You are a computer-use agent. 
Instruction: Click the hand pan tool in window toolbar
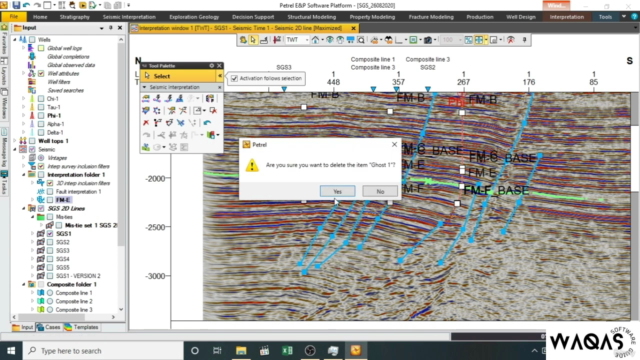(x=243, y=40)
